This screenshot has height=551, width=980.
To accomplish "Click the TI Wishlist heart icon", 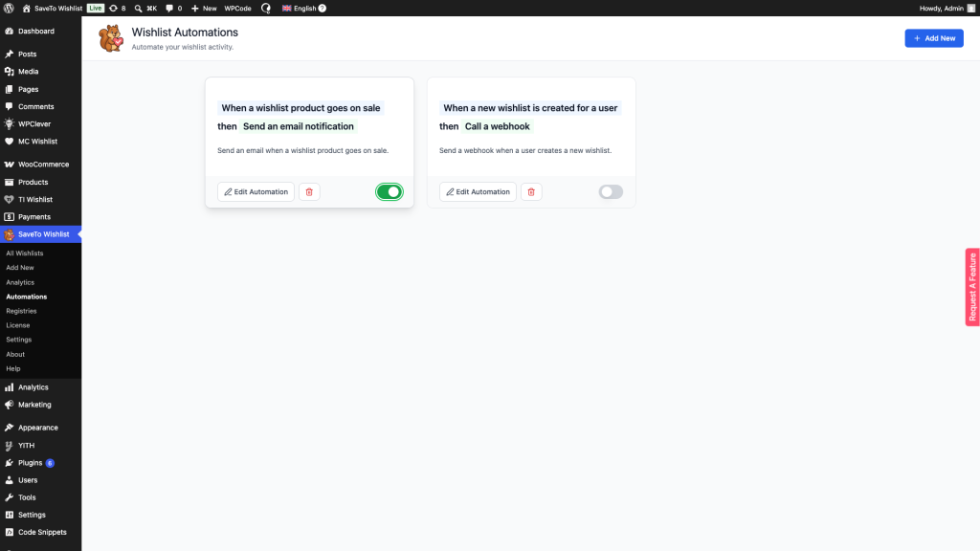I will 9,199.
